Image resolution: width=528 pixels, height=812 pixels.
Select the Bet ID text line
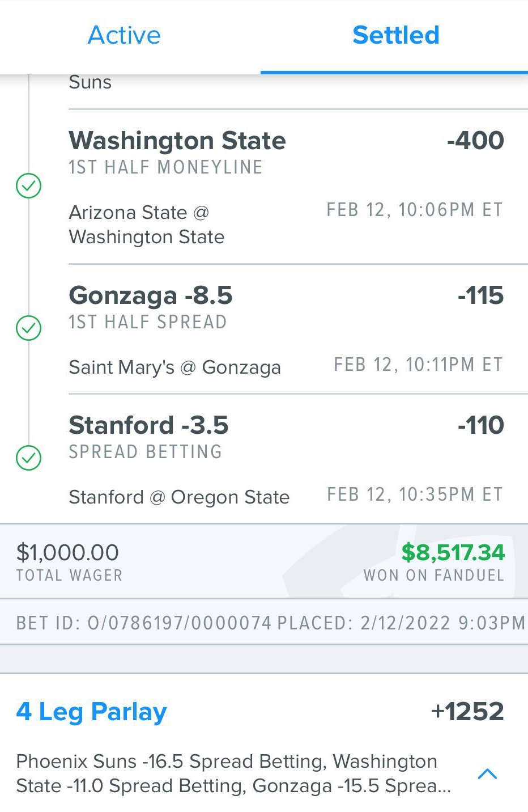271,623
